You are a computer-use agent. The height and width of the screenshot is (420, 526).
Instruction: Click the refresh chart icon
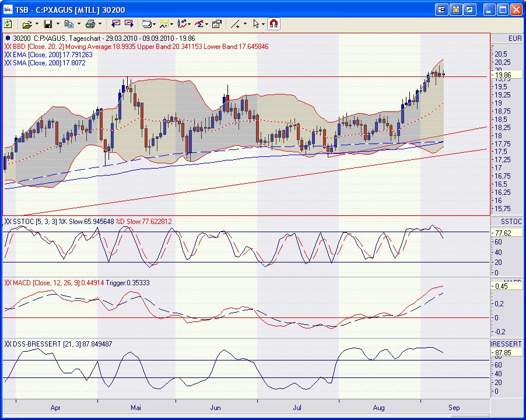pyautogui.click(x=8, y=24)
